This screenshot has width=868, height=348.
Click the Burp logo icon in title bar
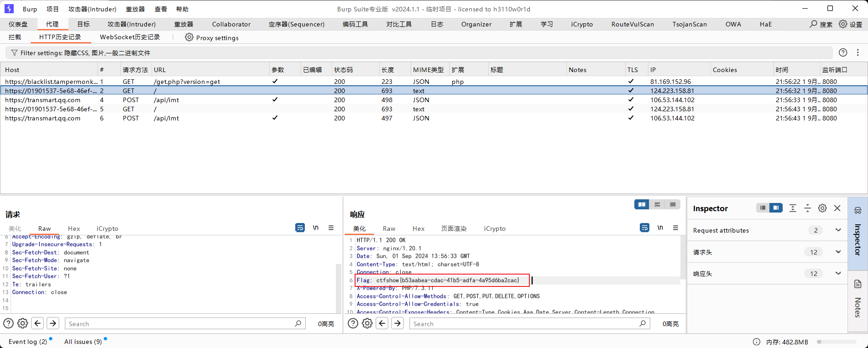tap(9, 9)
